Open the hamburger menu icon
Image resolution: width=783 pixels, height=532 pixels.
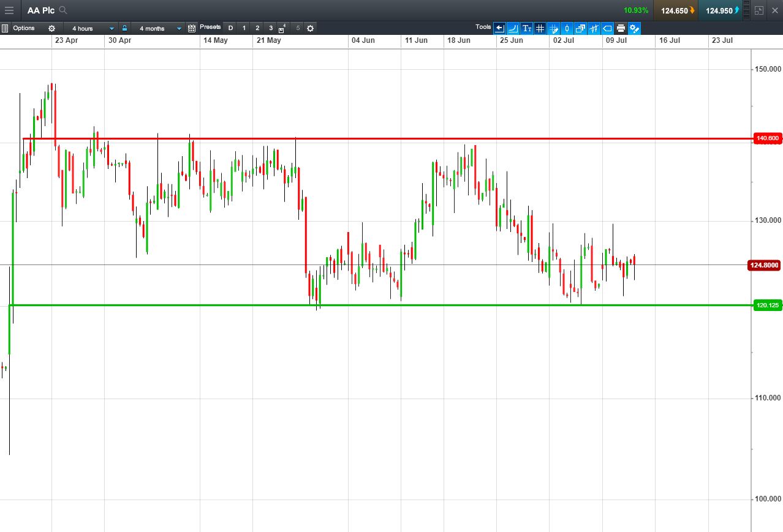(x=9, y=10)
